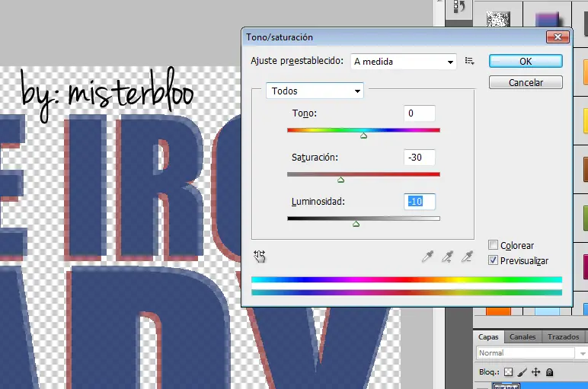Click the lower desaturated color bar in dialog
Image resolution: width=588 pixels, height=389 pixels.
click(x=407, y=292)
